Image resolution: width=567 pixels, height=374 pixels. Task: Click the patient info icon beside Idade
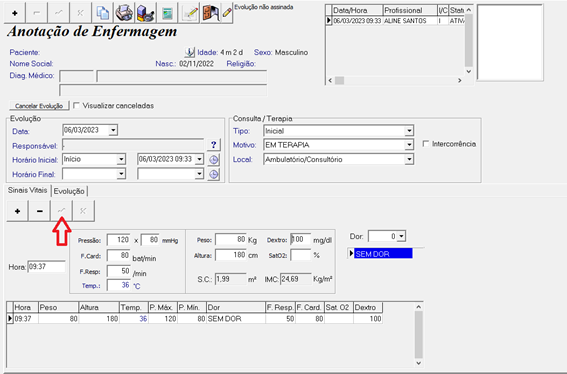click(x=189, y=52)
